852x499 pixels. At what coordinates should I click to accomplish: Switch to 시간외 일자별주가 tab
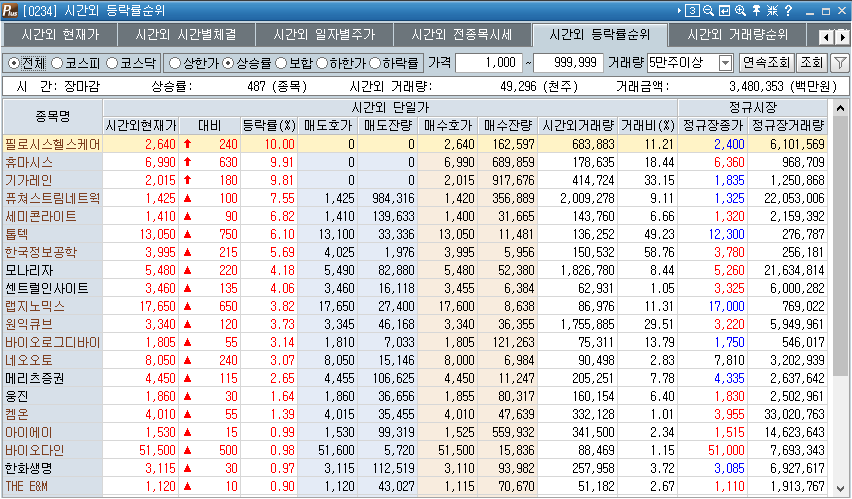point(324,35)
